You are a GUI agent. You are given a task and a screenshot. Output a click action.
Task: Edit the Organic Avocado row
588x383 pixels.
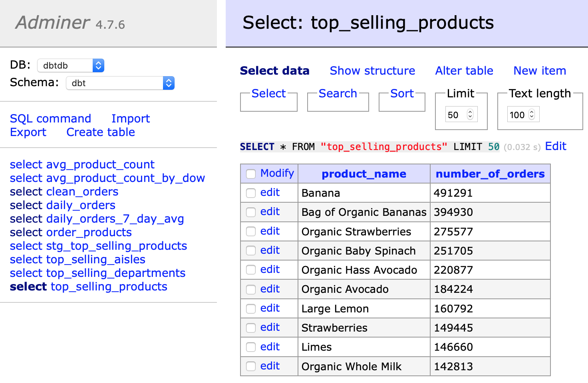click(270, 289)
